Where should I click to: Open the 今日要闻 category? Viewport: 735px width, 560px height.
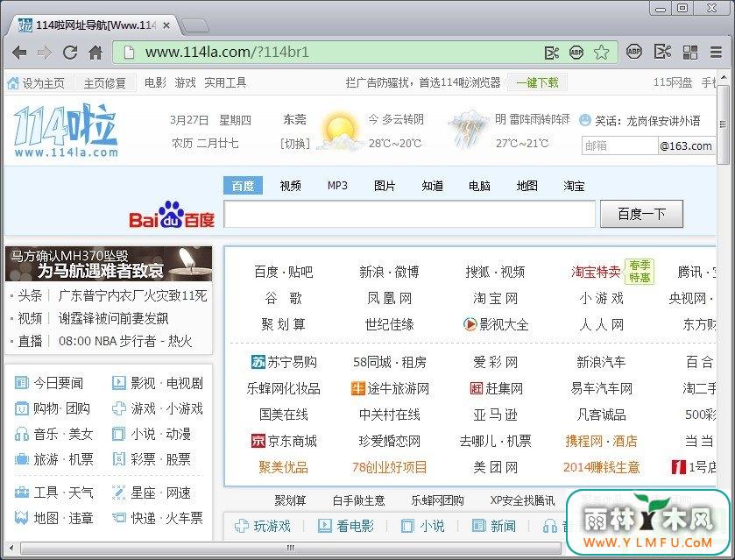[x=49, y=383]
